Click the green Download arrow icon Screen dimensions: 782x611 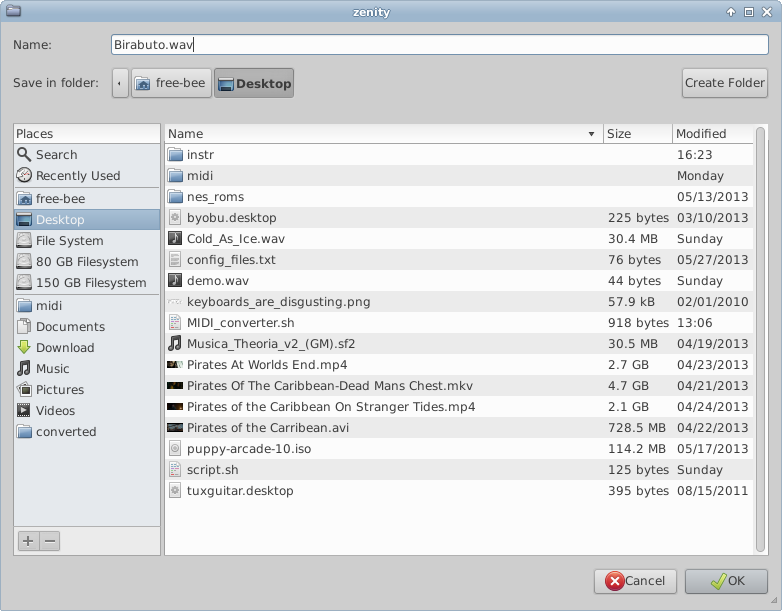(x=24, y=347)
